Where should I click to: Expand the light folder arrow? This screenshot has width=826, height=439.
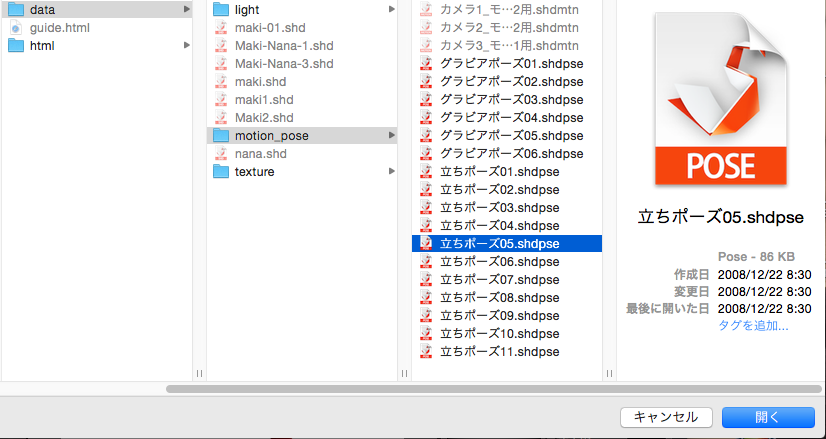391,9
